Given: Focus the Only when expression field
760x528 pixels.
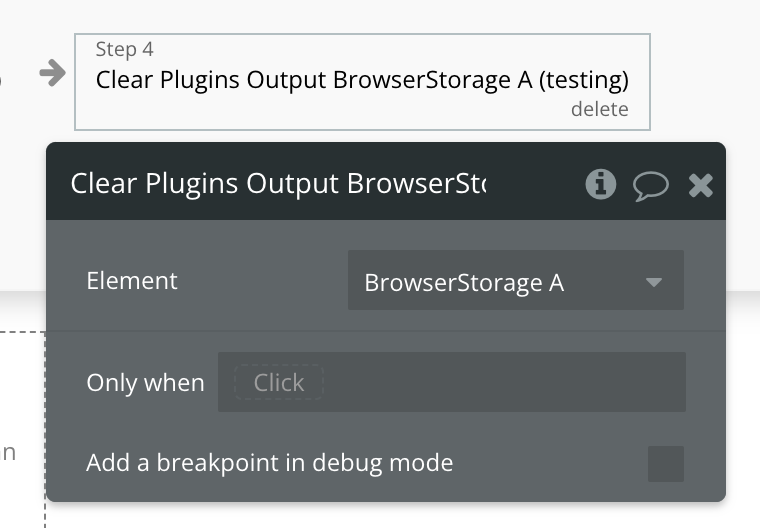Looking at the screenshot, I should point(452,382).
